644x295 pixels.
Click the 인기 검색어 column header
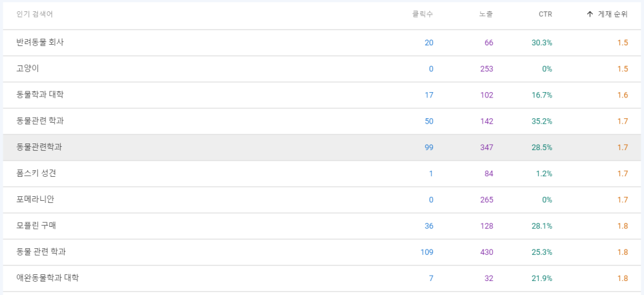[x=35, y=14]
